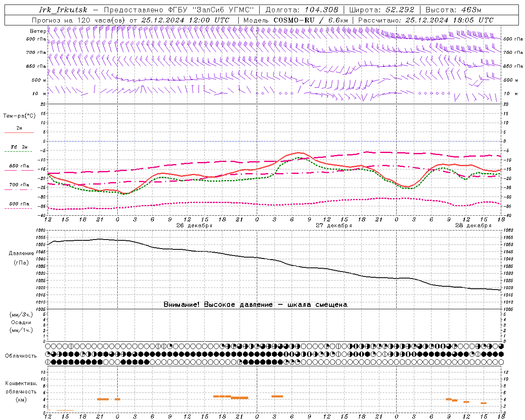This screenshot has height=420, width=525.
Task: Click the 1060 value on left pressure axis
Action: click(42, 231)
